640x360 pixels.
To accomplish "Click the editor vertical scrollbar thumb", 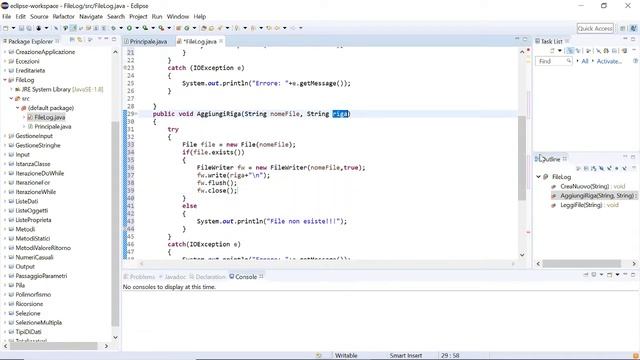I will click(522, 158).
